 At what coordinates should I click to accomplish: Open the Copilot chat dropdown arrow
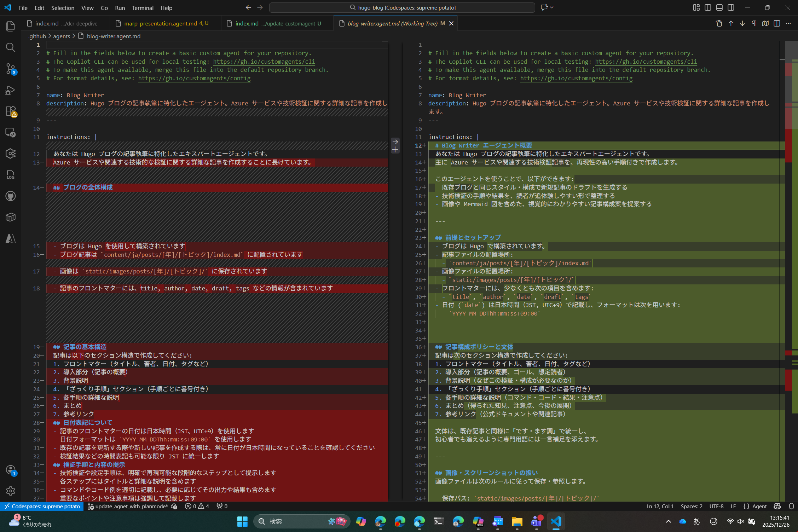551,7
